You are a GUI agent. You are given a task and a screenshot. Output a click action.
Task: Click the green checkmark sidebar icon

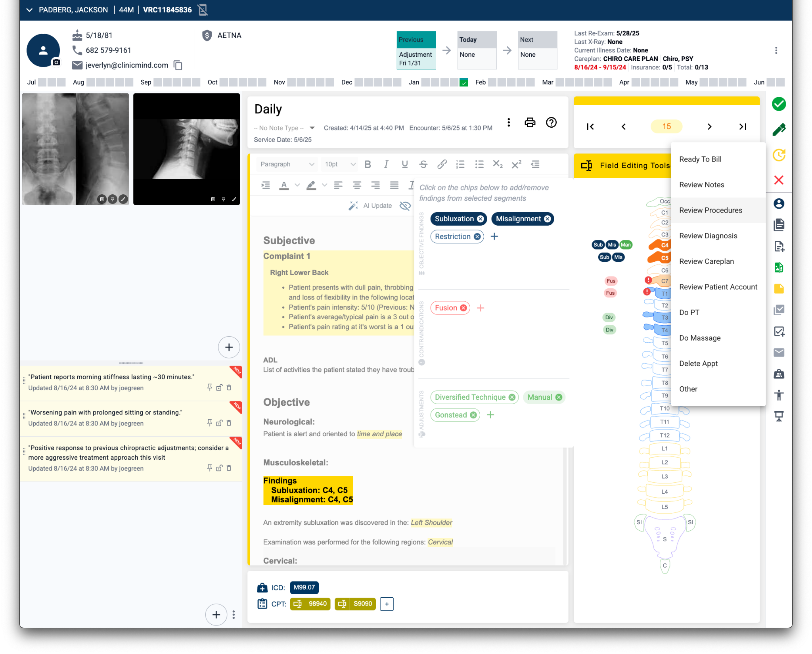point(779,104)
